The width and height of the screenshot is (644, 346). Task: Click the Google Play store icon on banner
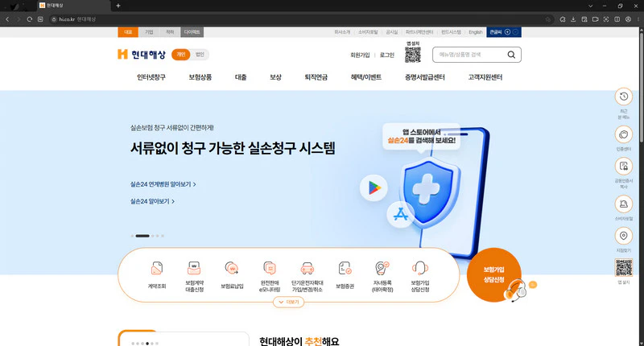374,187
